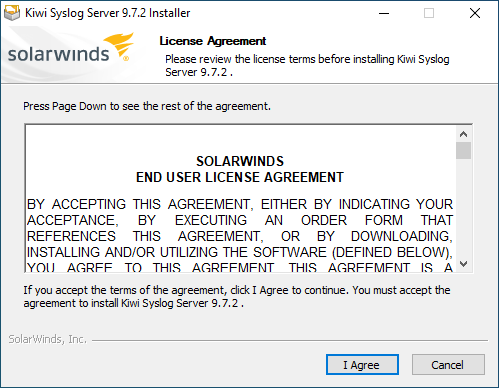499x388 pixels.
Task: Click the 'License Agreement' header title
Action: [x=213, y=41]
